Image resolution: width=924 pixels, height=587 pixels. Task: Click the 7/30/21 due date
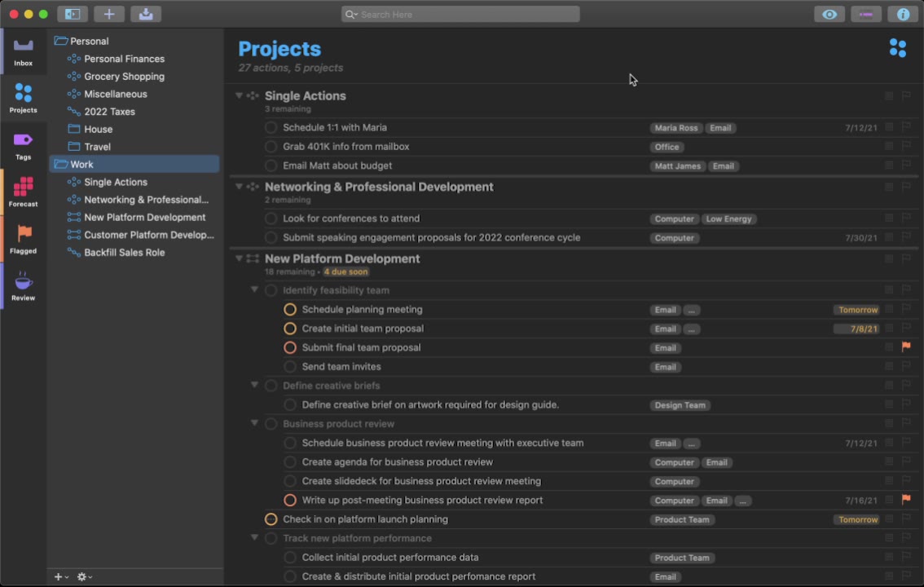point(861,238)
